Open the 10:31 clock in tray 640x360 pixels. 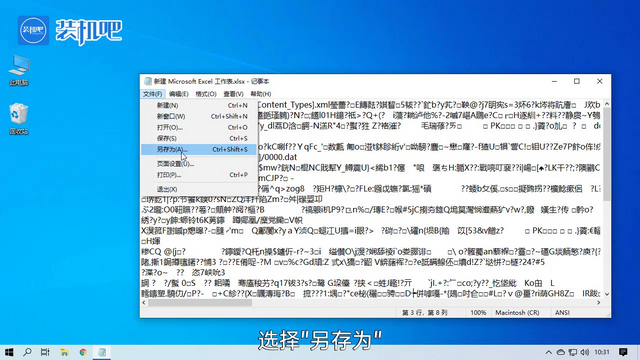(x=602, y=352)
